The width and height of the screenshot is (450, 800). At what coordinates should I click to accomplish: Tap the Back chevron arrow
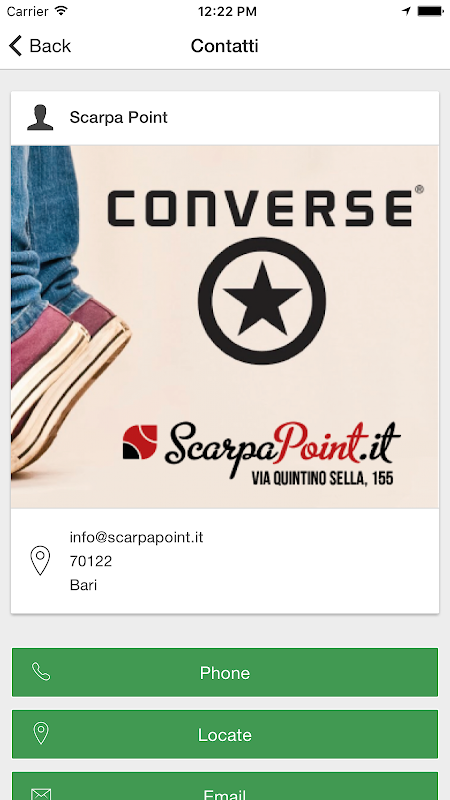coord(15,46)
